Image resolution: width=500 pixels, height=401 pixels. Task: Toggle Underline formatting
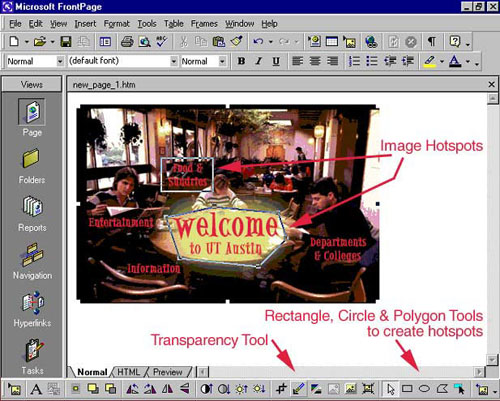click(276, 61)
